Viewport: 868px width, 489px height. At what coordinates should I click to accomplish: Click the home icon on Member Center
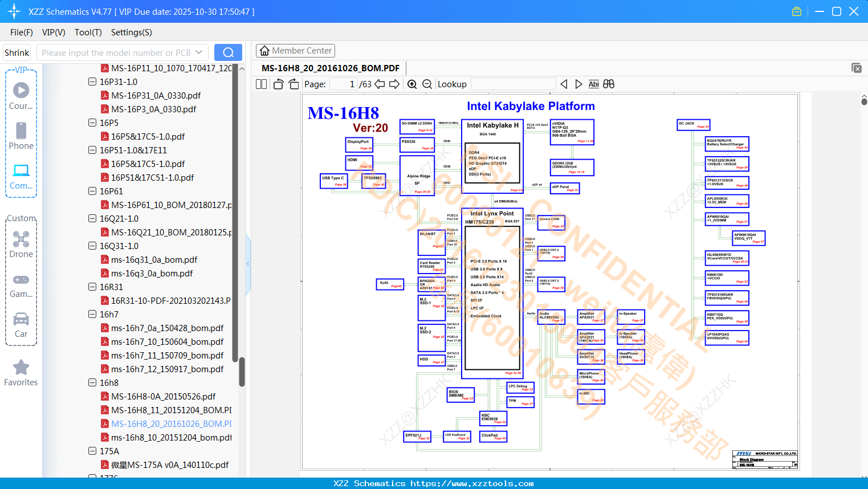pos(264,51)
